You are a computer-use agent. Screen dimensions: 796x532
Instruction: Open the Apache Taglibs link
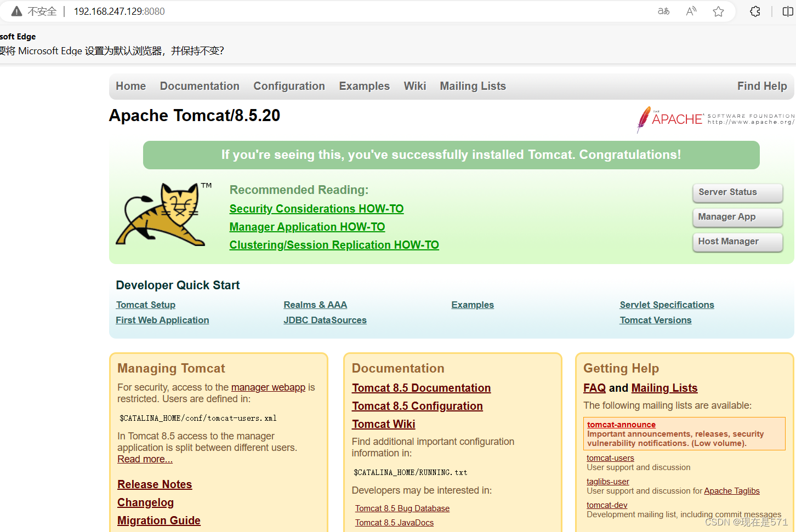pos(731,491)
